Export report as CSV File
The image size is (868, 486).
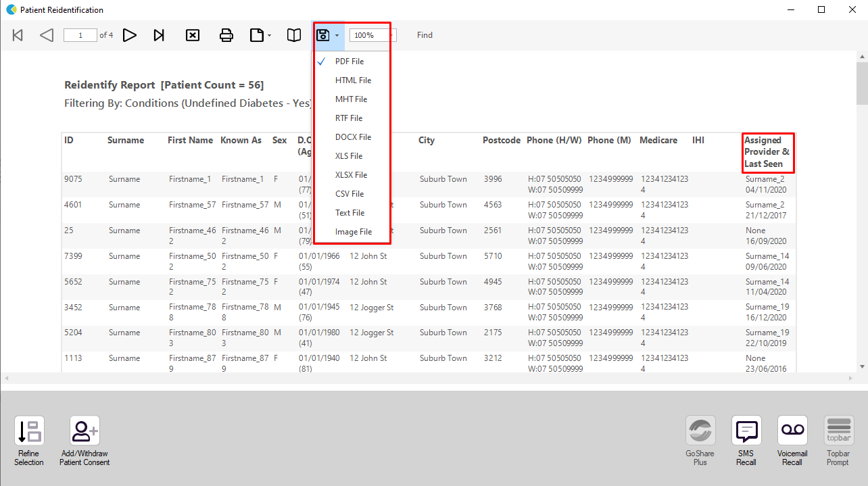tap(351, 194)
